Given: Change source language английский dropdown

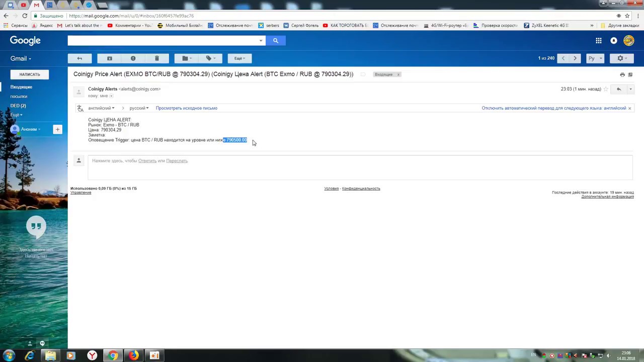Looking at the screenshot, I should [101, 108].
